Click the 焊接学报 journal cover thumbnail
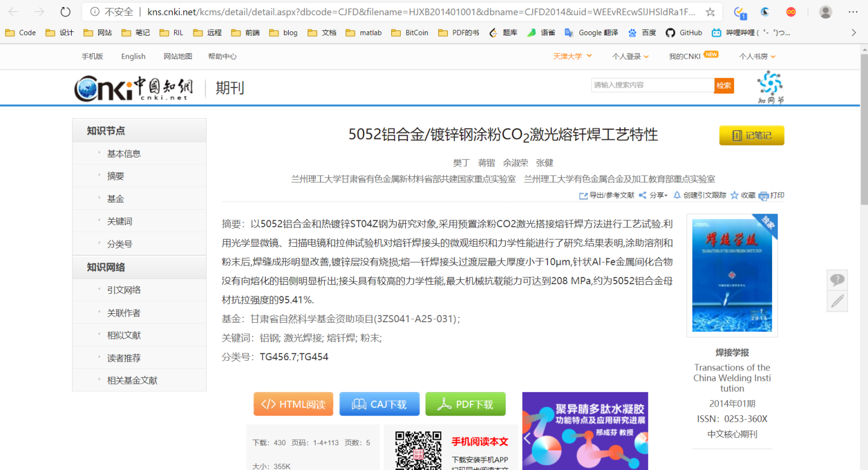The image size is (868, 470). click(732, 275)
